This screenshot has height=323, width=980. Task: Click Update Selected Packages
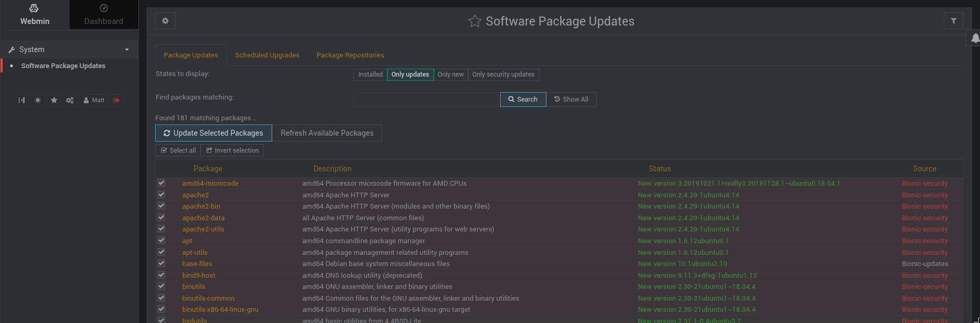pos(214,133)
